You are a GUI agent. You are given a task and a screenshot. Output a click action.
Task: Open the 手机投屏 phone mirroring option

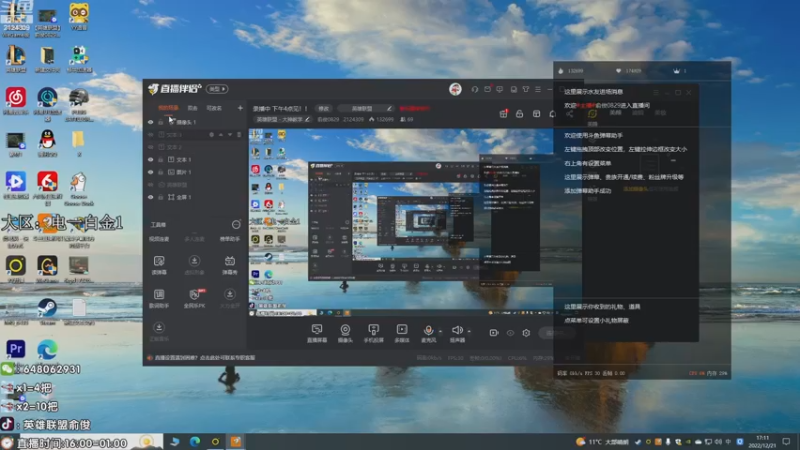(373, 333)
